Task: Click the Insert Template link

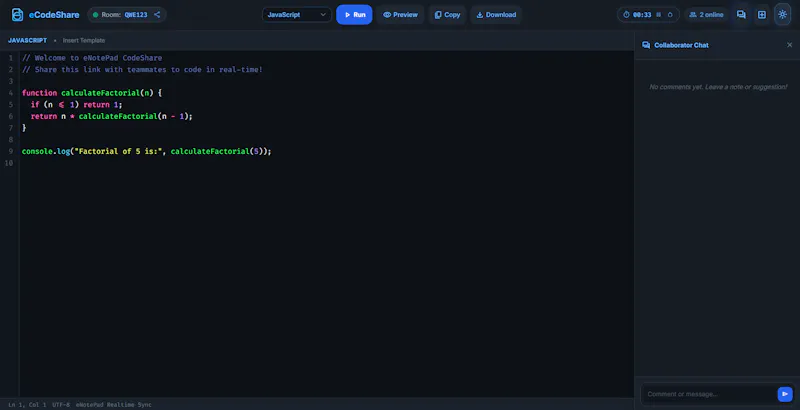Action: click(x=84, y=40)
